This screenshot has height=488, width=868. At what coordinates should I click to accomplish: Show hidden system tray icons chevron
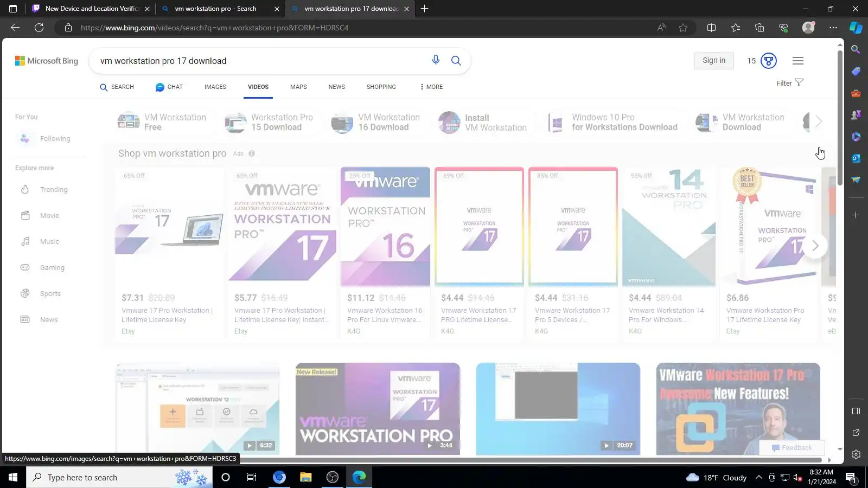[758, 477]
